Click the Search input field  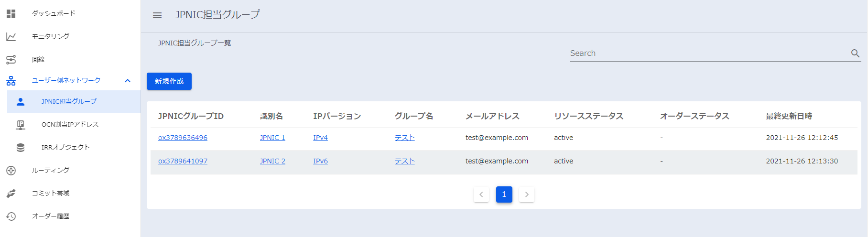coord(707,54)
